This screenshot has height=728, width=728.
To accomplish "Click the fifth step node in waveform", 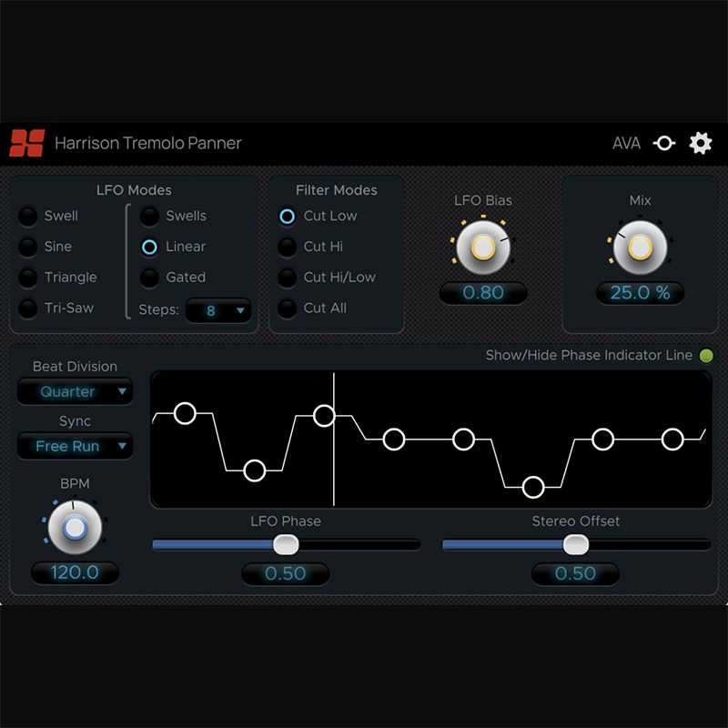I will pyautogui.click(x=463, y=440).
